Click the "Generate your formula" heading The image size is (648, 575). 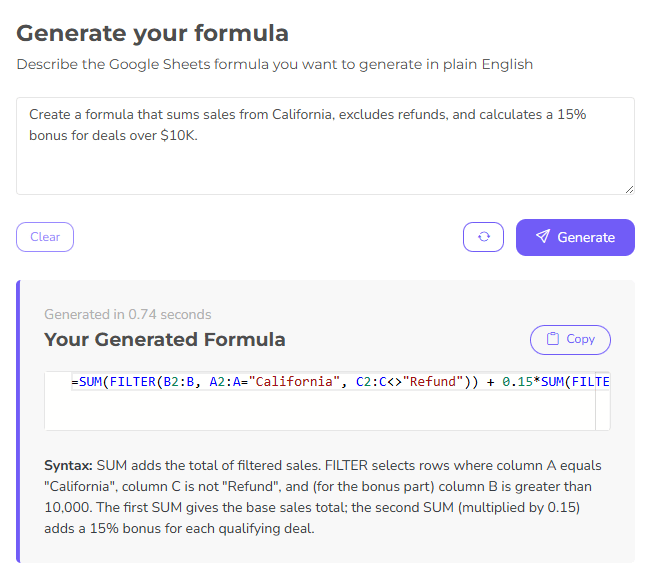tap(152, 33)
